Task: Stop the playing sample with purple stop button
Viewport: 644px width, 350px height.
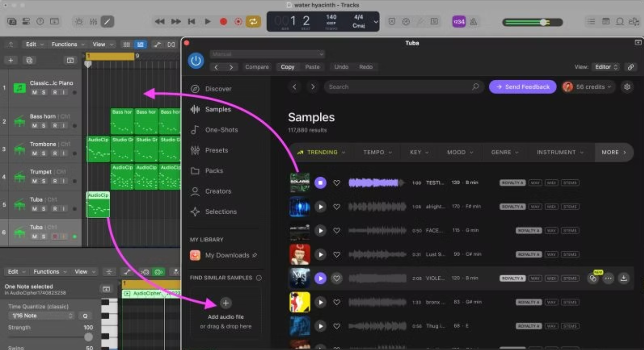Action: 320,183
